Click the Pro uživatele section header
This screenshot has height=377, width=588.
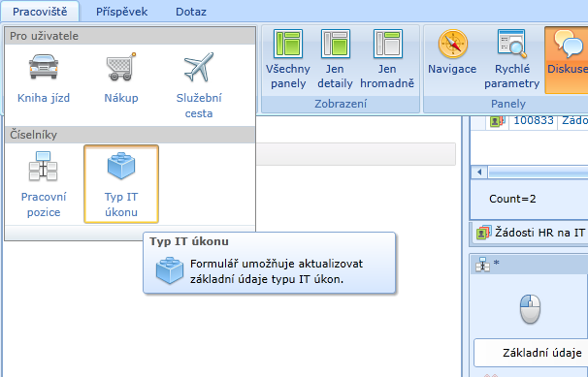click(130, 36)
